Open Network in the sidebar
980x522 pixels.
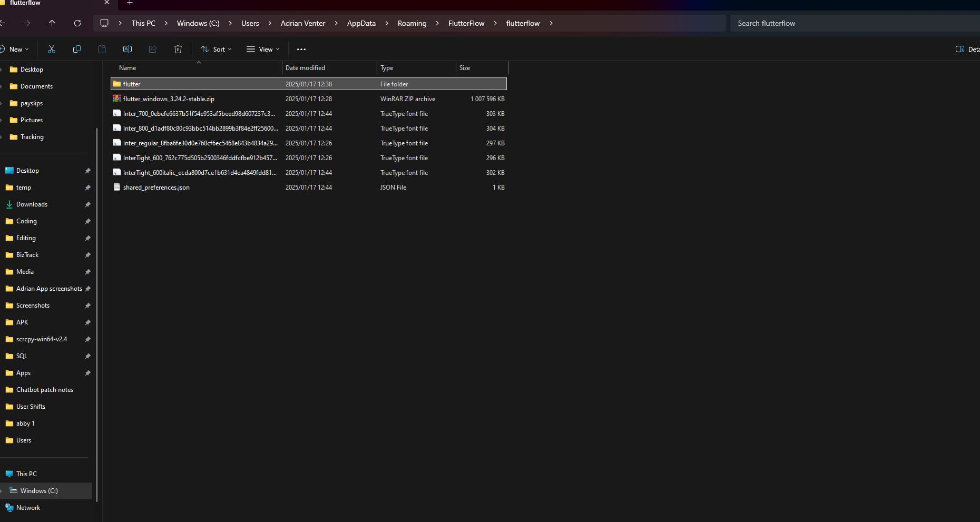tap(28, 508)
